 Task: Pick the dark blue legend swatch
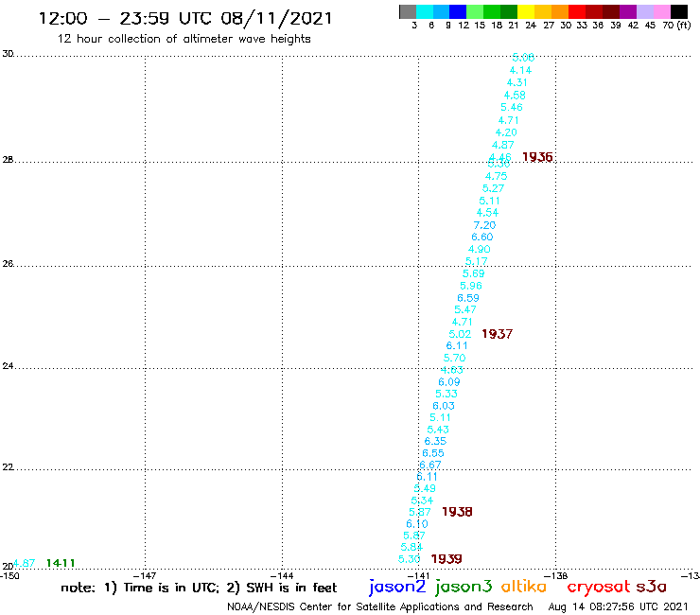(x=458, y=11)
